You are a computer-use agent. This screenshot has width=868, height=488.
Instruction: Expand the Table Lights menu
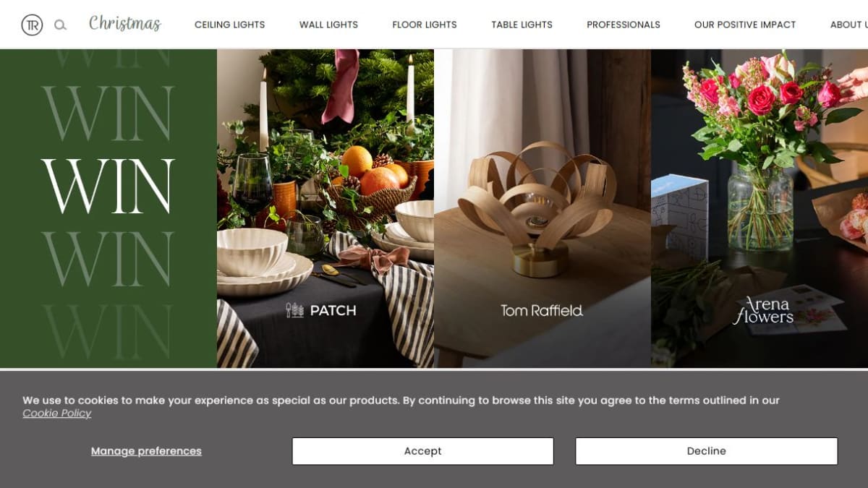522,25
